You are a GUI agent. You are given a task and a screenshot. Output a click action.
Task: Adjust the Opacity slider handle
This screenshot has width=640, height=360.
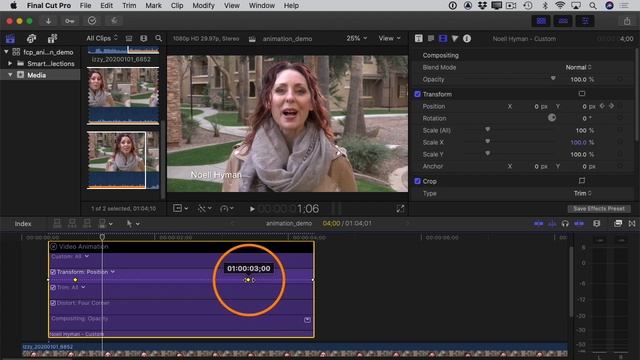click(x=553, y=78)
